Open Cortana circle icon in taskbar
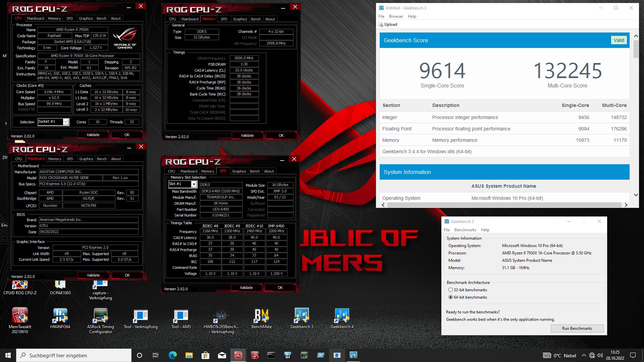Screen dimensions: 644x362 pos(140,355)
